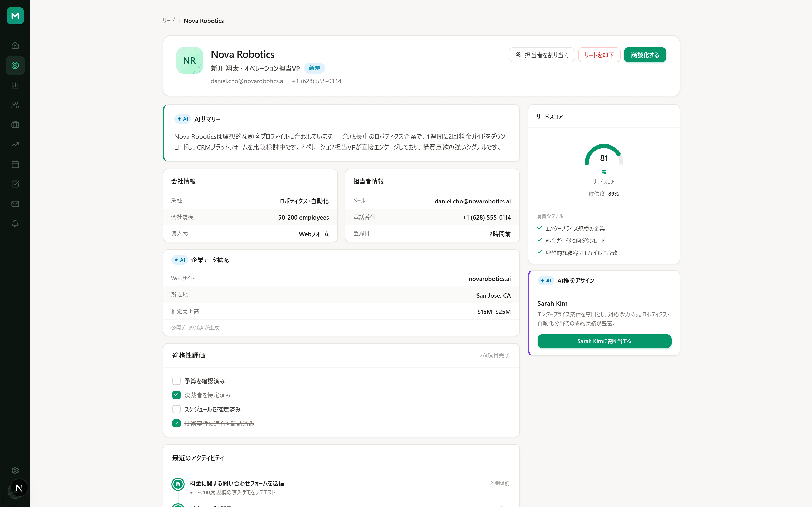
Task: Click the Sarah Kim name
Action: tap(552, 303)
